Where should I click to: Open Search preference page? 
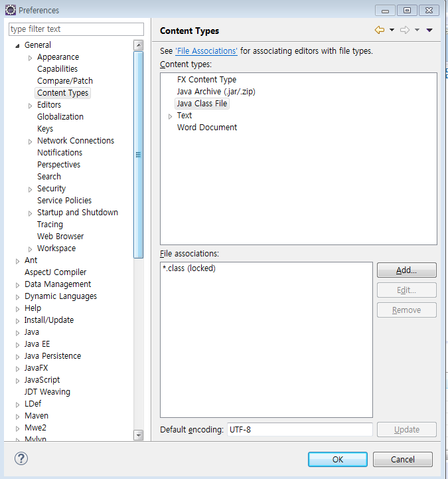point(49,176)
